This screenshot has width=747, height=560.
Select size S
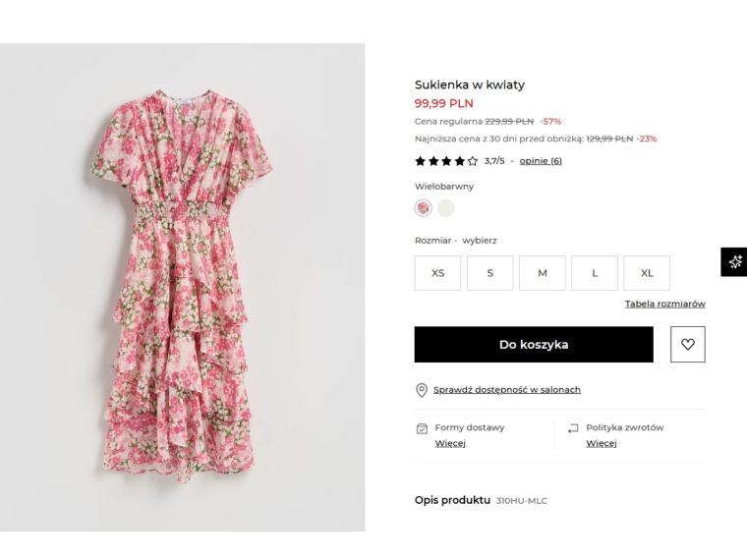click(x=489, y=273)
